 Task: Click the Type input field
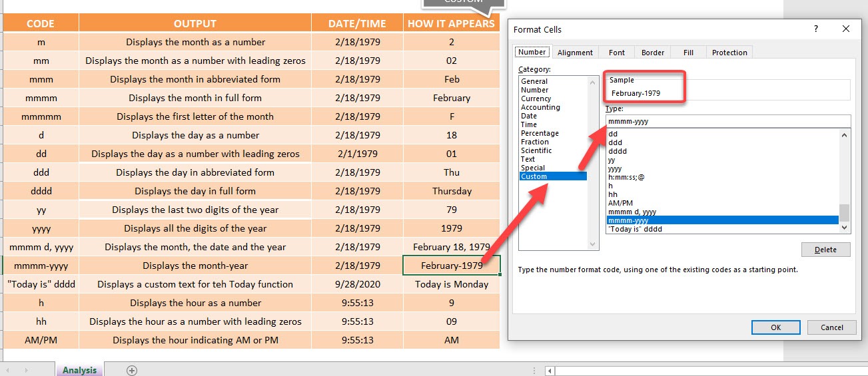(728, 121)
